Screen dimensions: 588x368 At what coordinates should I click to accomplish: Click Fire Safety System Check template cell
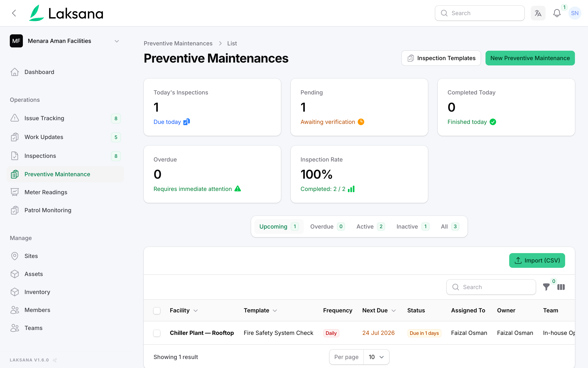click(x=278, y=333)
